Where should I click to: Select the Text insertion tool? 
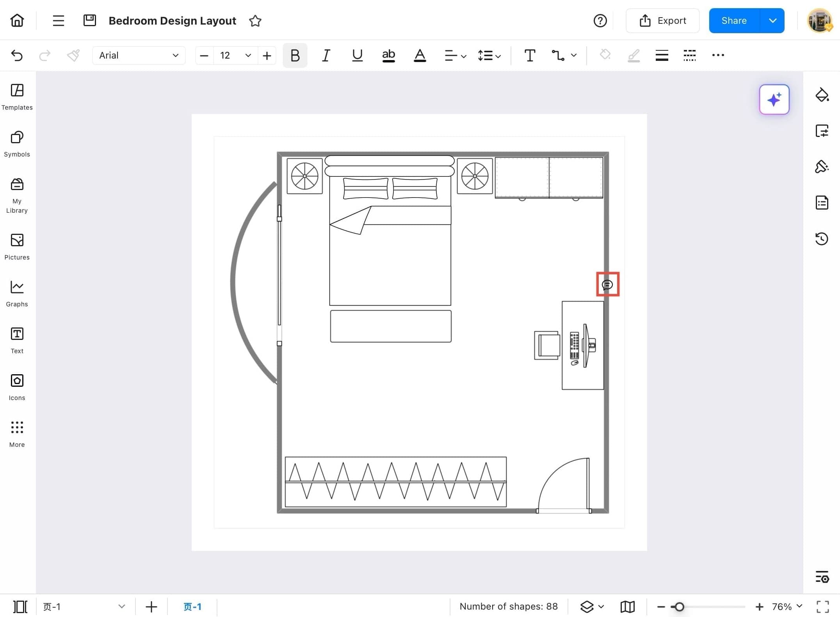pyautogui.click(x=529, y=55)
